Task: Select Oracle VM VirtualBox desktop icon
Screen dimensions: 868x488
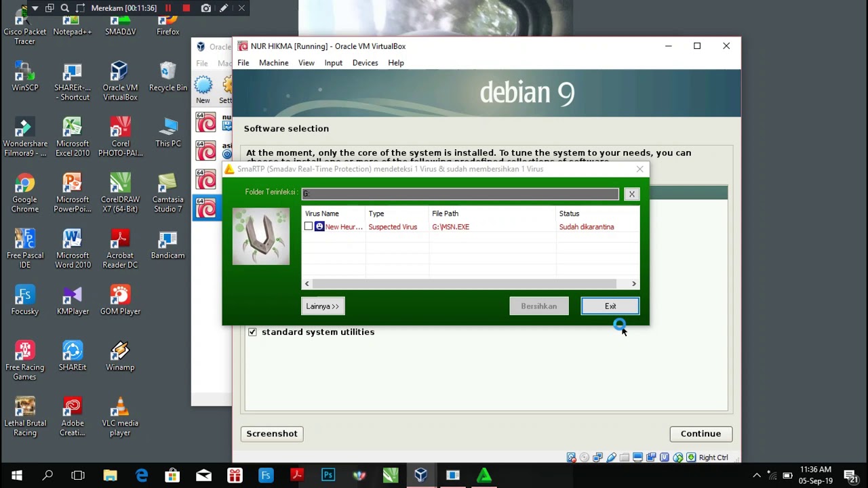Action: click(x=120, y=81)
